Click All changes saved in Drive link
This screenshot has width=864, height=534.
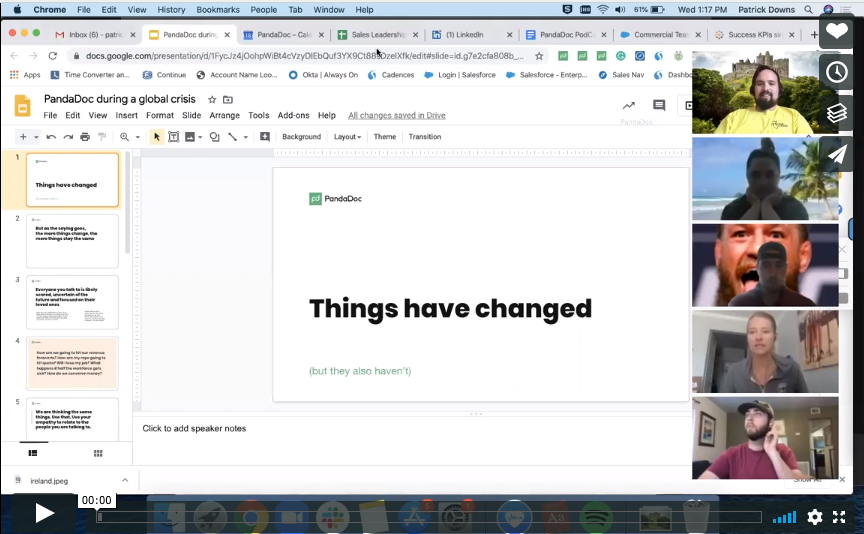397,115
